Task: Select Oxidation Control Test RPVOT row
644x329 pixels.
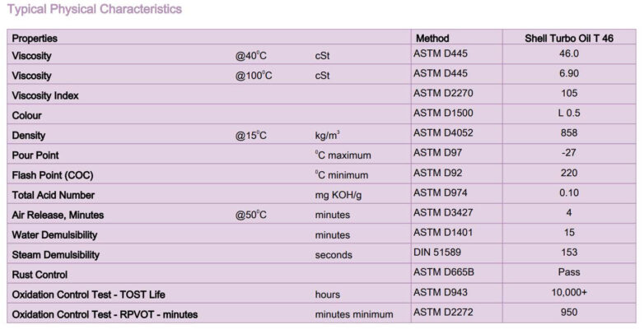Action: (x=105, y=314)
